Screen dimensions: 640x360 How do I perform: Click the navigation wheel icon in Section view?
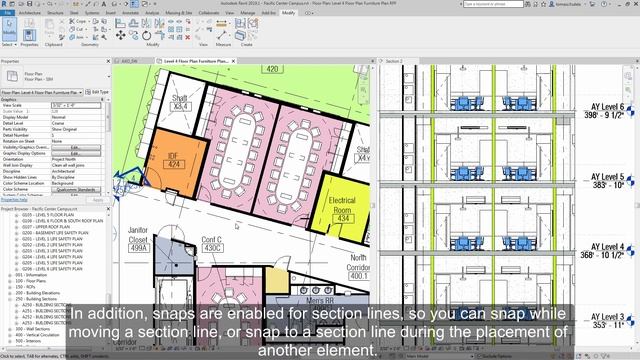(628, 76)
